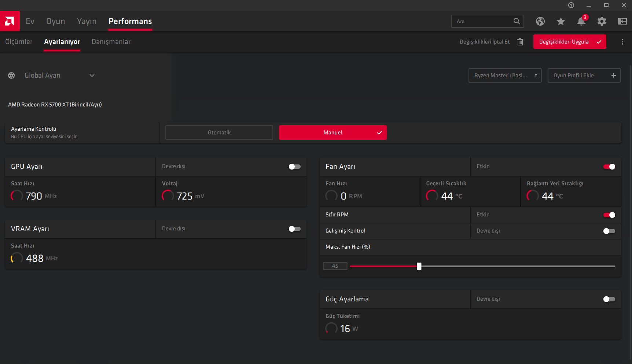Open settings gear icon

point(602,21)
